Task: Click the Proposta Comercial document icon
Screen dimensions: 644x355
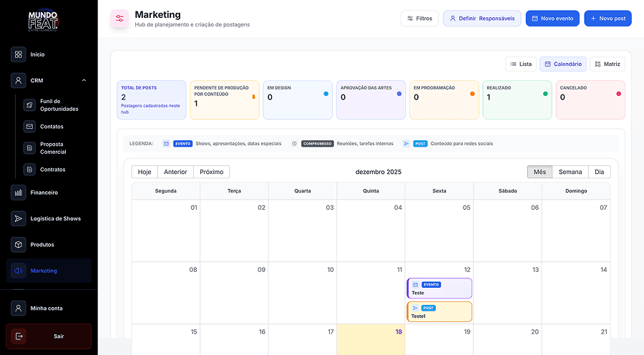Action: pyautogui.click(x=29, y=148)
